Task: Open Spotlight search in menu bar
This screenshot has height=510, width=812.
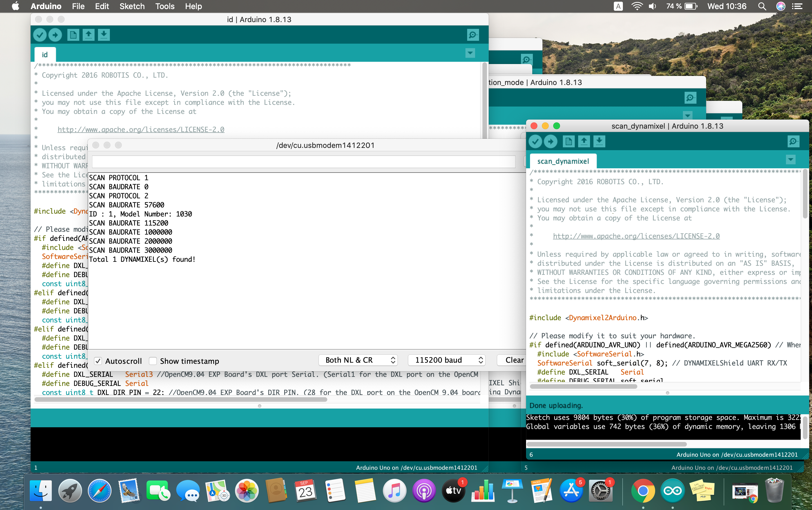Action: pos(762,6)
